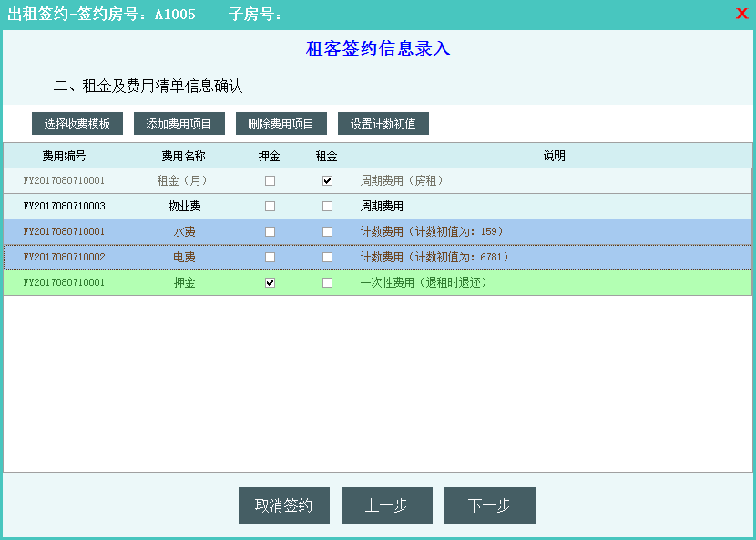756x540 pixels.
Task: Uncheck 租金 checkbox in 租金（月） row
Action: point(327,181)
